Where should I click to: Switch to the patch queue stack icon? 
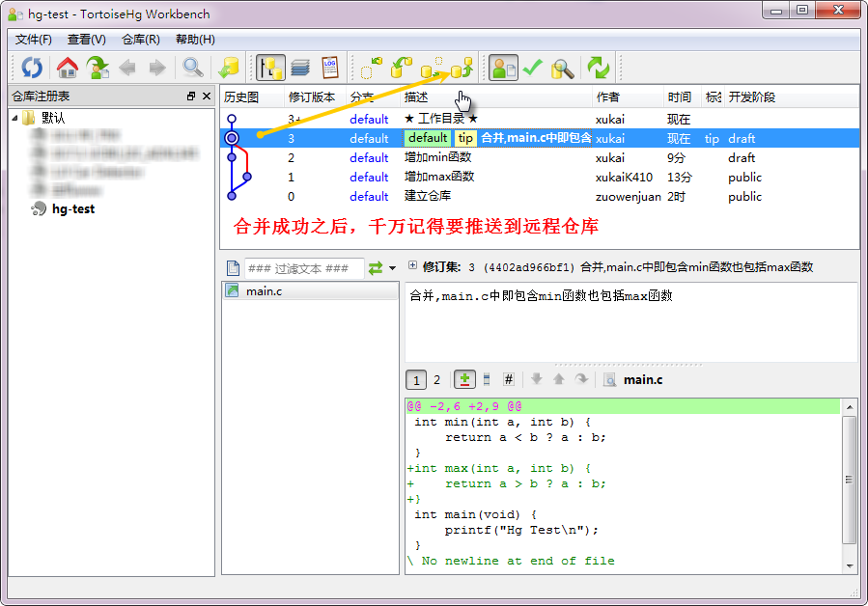coord(300,68)
